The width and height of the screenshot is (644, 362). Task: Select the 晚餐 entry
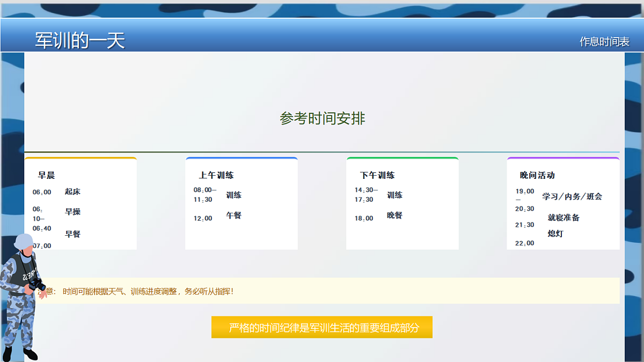click(394, 215)
